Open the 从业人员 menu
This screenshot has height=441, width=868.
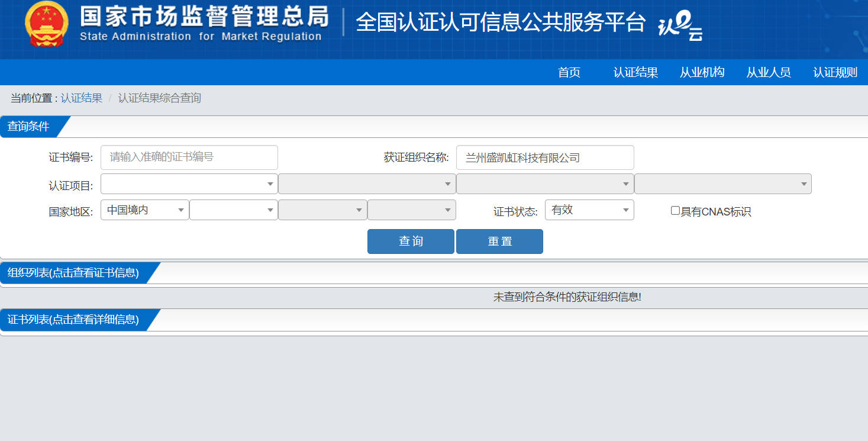(768, 72)
